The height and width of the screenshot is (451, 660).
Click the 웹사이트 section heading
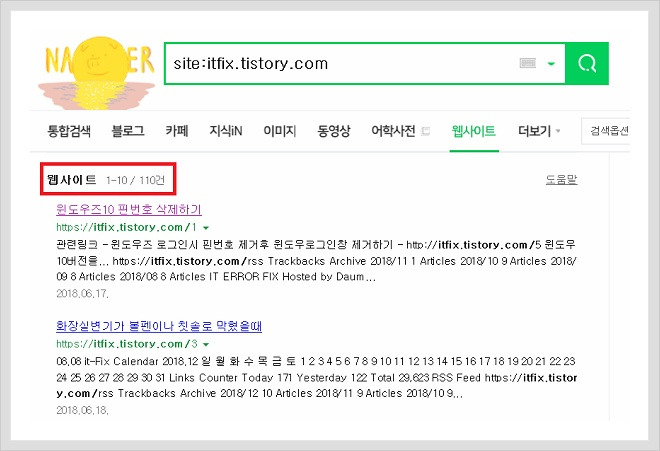click(x=72, y=180)
